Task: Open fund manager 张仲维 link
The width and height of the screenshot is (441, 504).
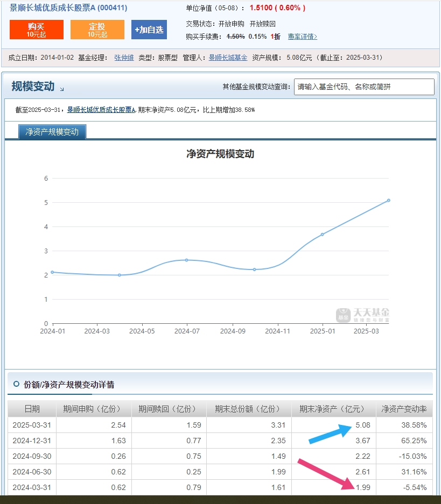Action: [124, 58]
